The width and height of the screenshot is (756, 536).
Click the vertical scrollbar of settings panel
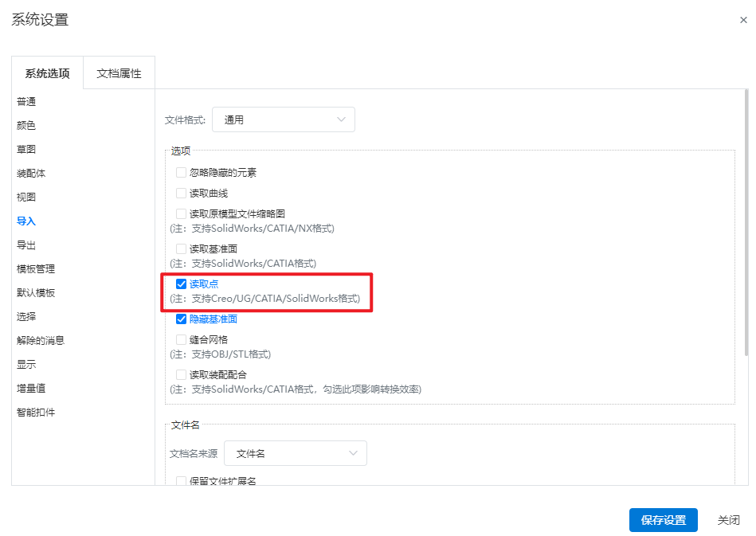pyautogui.click(x=746, y=223)
